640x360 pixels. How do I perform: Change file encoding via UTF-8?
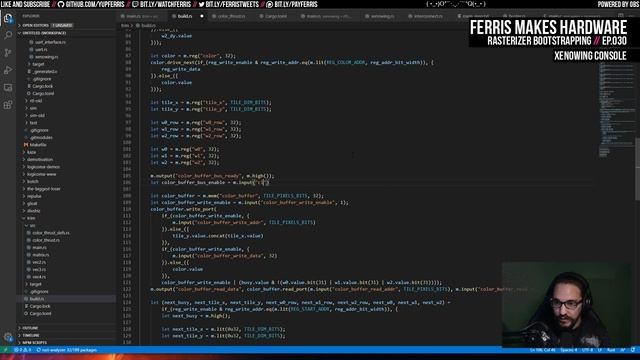tap(587, 350)
